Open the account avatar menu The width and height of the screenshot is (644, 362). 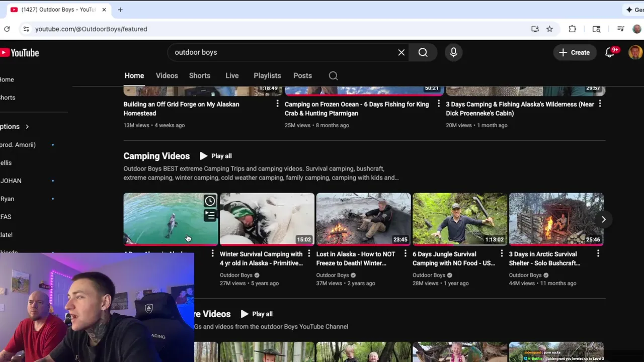635,52
